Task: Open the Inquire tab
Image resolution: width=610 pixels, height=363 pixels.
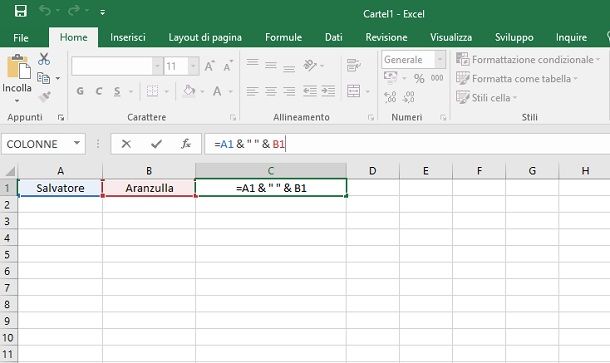Action: [x=571, y=37]
